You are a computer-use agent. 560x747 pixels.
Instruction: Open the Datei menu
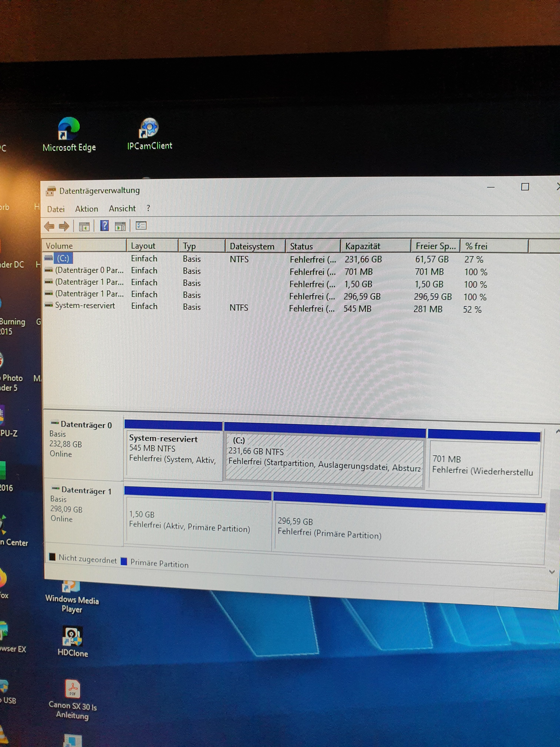tap(56, 209)
